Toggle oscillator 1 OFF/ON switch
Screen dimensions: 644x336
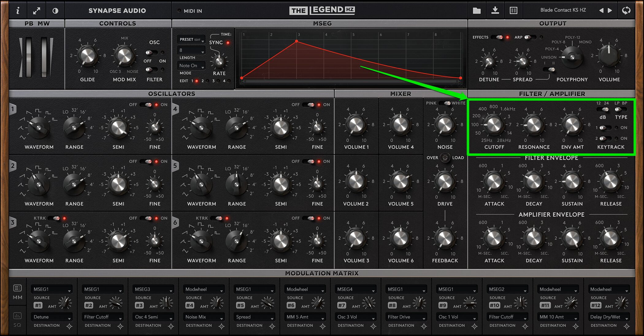tap(146, 105)
